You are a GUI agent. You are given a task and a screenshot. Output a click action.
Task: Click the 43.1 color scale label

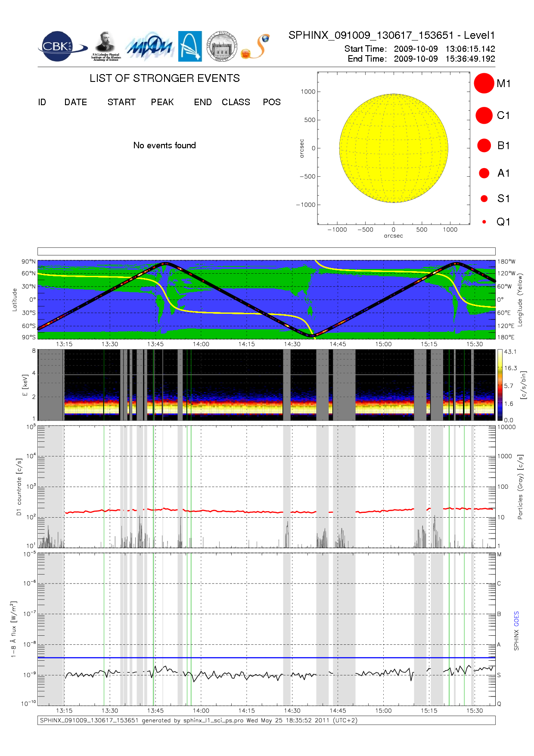pos(510,352)
